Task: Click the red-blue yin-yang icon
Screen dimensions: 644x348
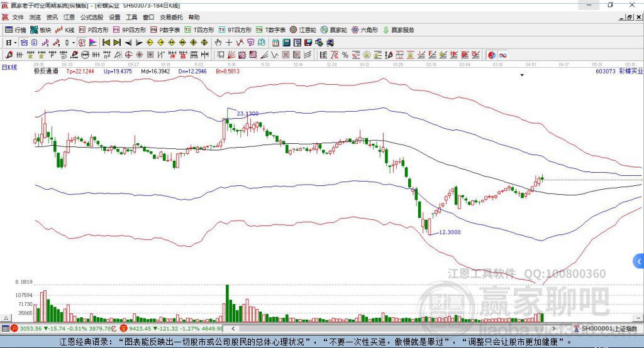Action: (x=492, y=55)
